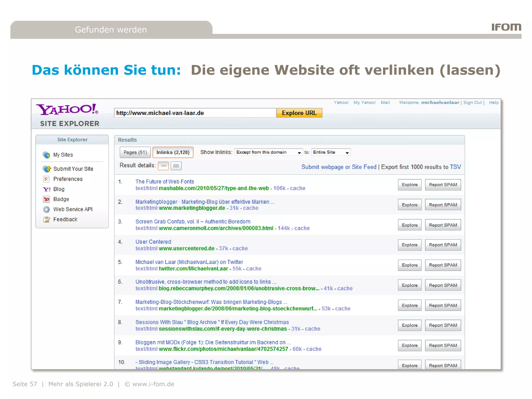Viewport: 532px width, 399px height.
Task: Explore the User Centered result
Action: [410, 245]
